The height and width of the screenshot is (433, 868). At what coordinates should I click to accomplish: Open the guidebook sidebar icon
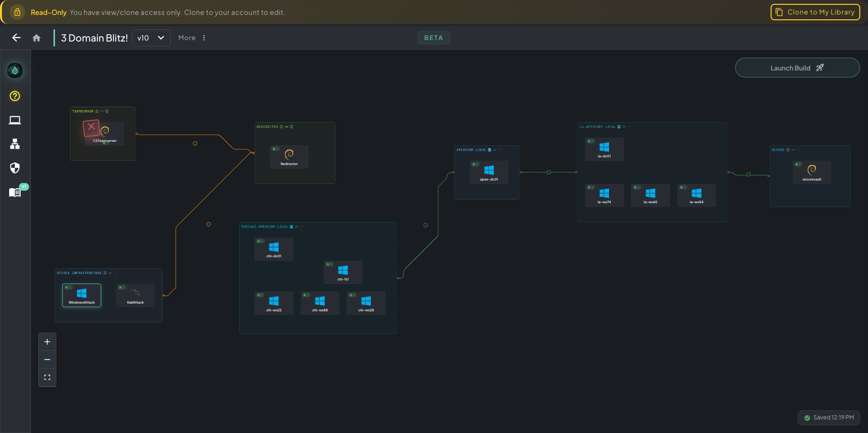[x=15, y=192]
